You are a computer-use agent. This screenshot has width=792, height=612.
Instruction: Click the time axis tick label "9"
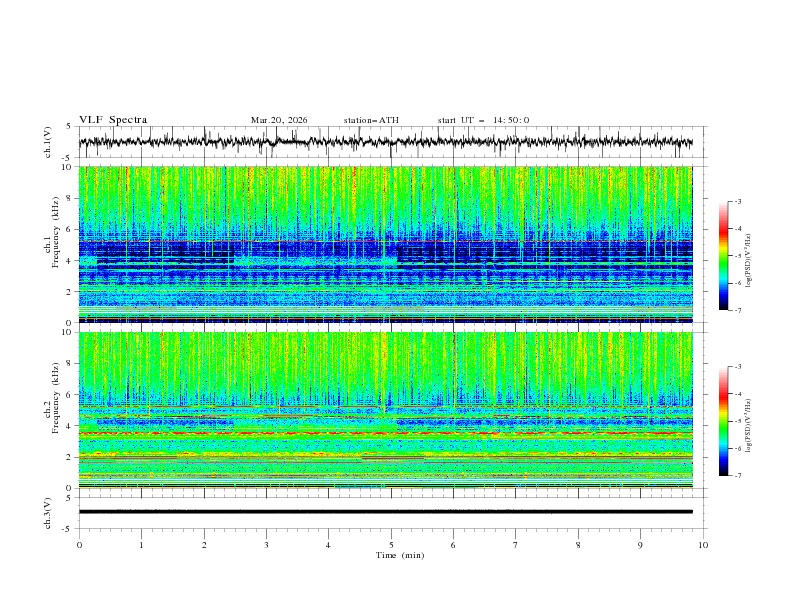[x=640, y=545]
